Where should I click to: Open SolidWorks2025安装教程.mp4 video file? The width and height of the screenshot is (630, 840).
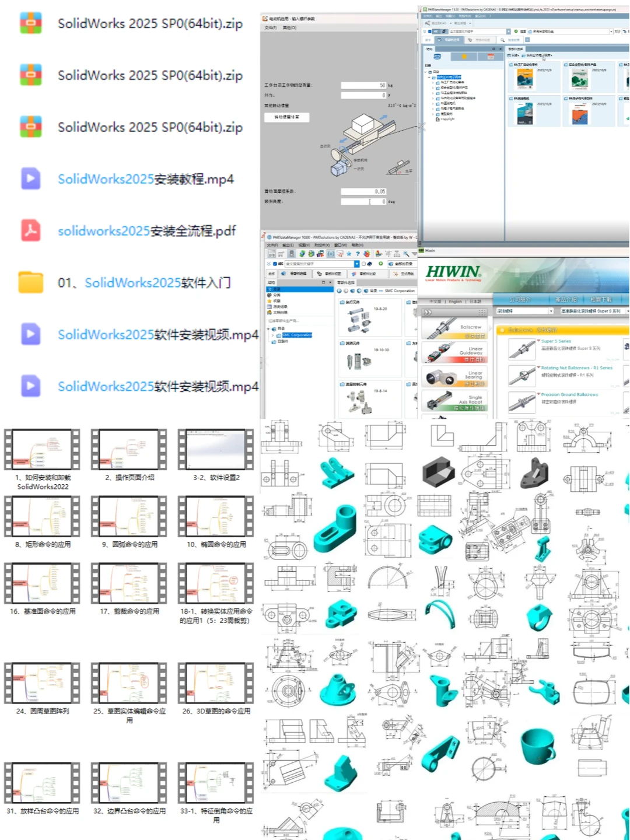(146, 179)
